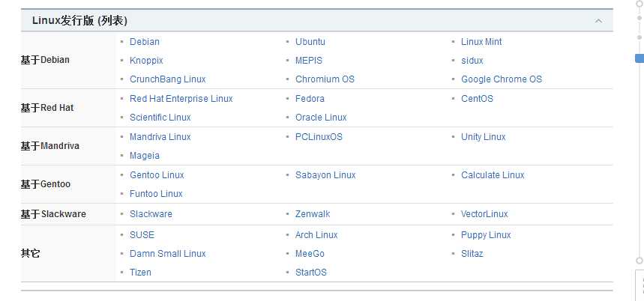Viewport: 644px width, 301px height.
Task: Open Damn Small Linux link
Action: [168, 254]
